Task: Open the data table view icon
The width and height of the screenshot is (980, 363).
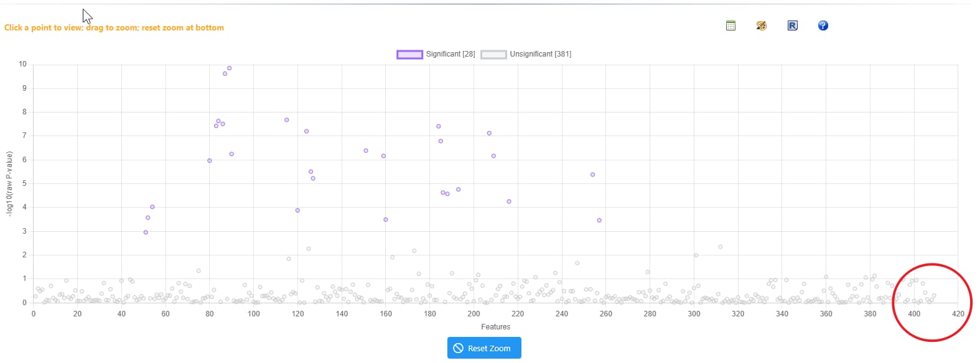Action: click(730, 25)
